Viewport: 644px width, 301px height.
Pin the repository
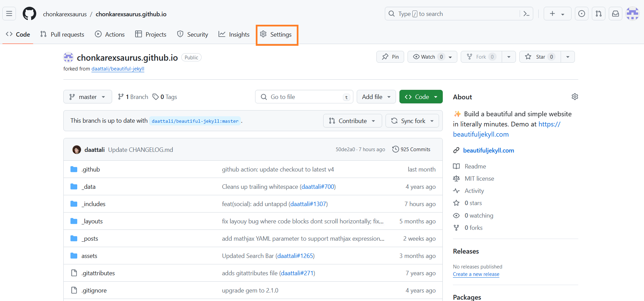coord(390,57)
